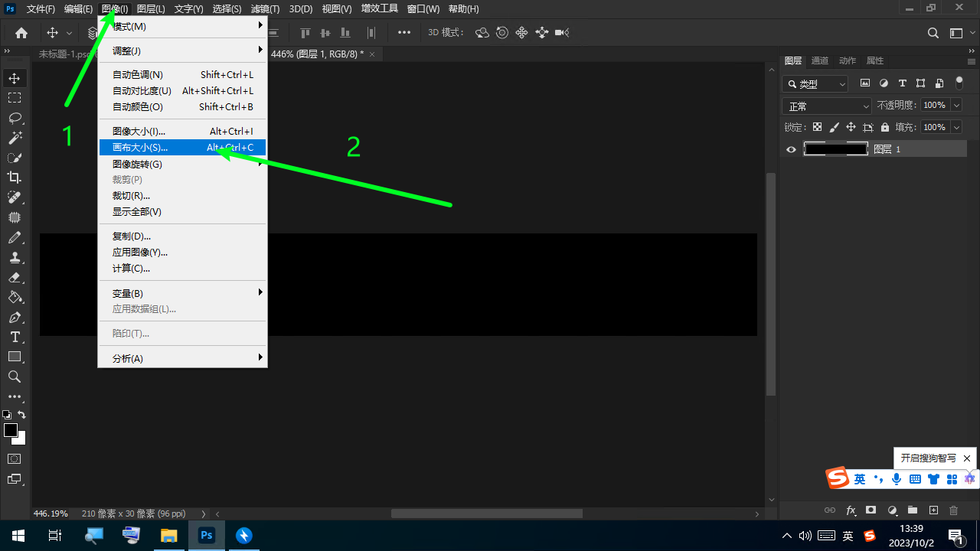
Task: Expand the 不透明度 opacity dropdown arrow
Action: 956,105
